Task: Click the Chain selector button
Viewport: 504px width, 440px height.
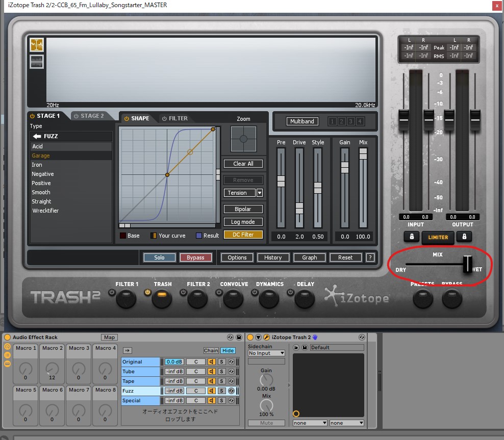Action: (211, 351)
